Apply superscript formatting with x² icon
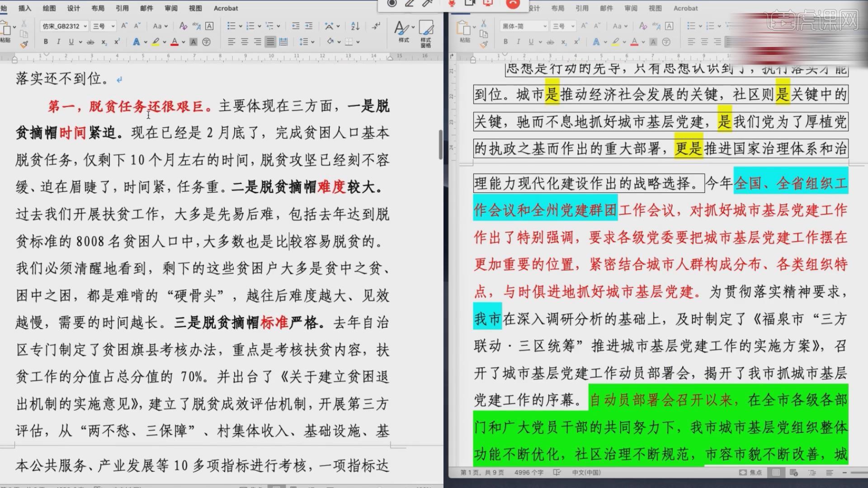Image resolution: width=868 pixels, height=488 pixels. (117, 41)
